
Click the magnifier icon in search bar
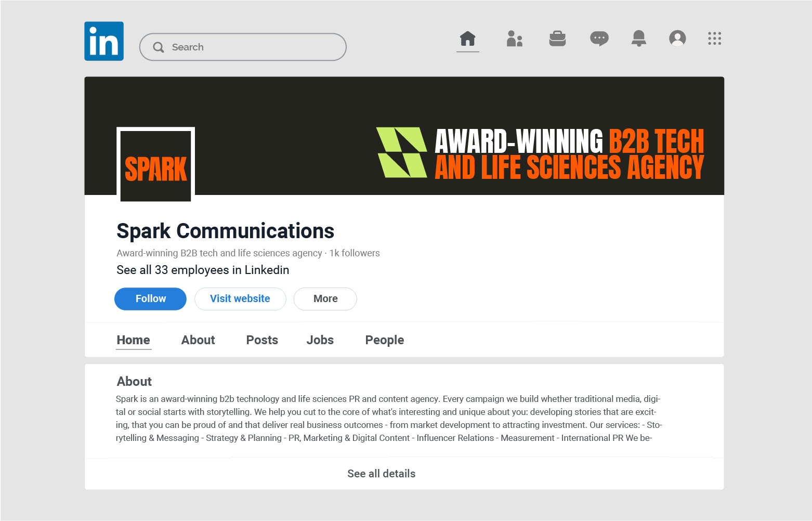pos(159,47)
